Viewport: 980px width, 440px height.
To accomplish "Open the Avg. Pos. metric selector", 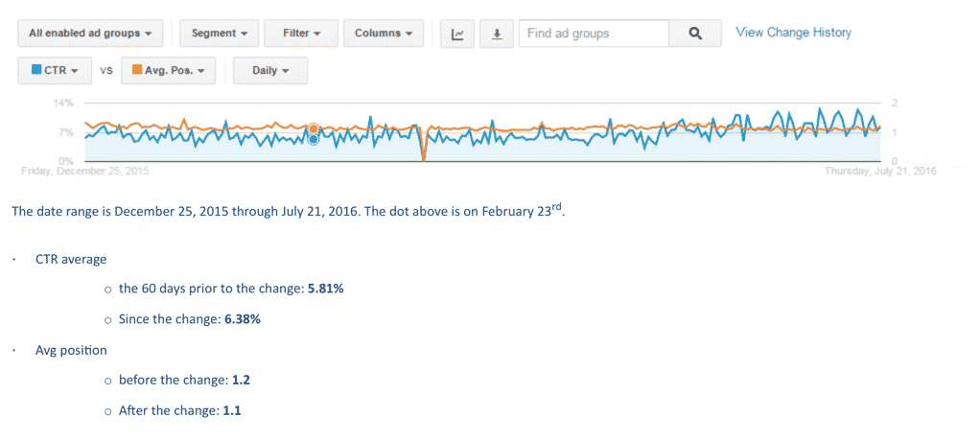I will 168,71.
